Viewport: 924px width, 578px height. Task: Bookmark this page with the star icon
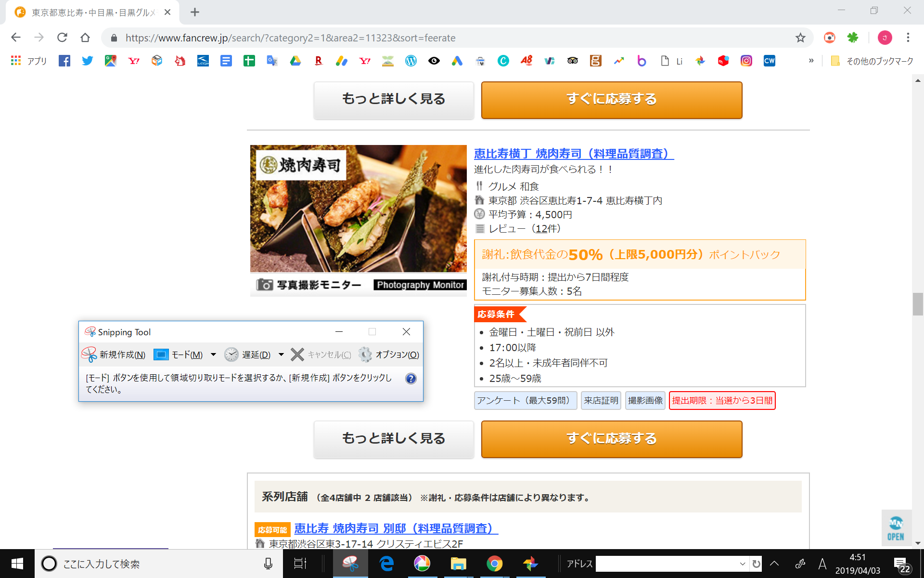800,38
